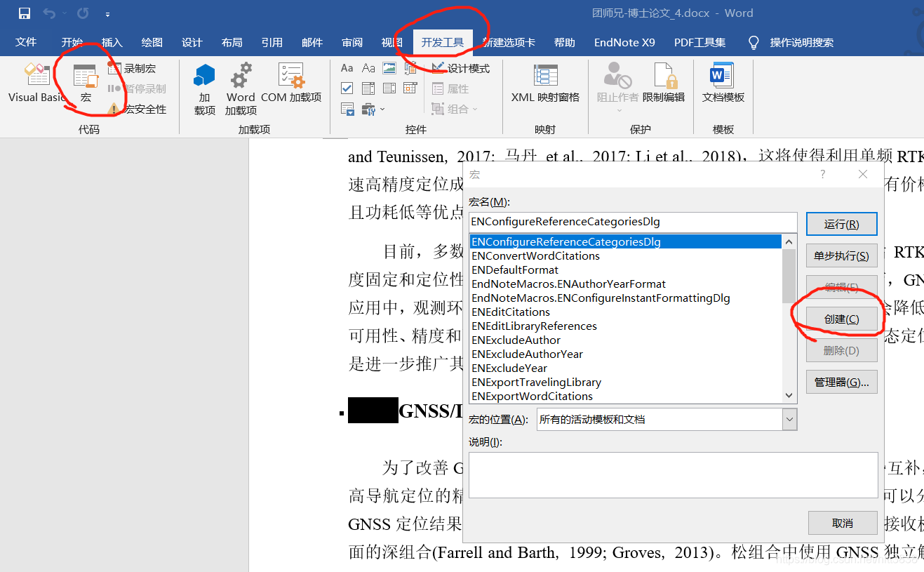
Task: Select EndNoteMacros.ENConfigureInstantFormattingDlg macro
Action: (x=626, y=298)
